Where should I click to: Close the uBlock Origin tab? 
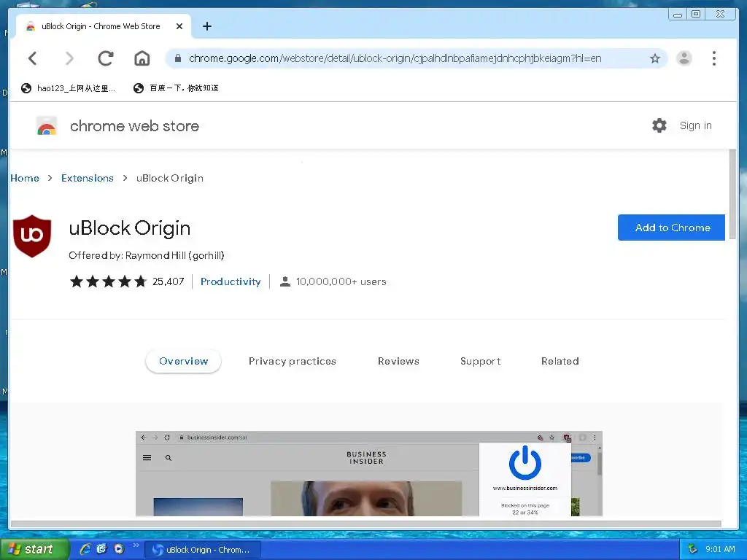tap(179, 26)
